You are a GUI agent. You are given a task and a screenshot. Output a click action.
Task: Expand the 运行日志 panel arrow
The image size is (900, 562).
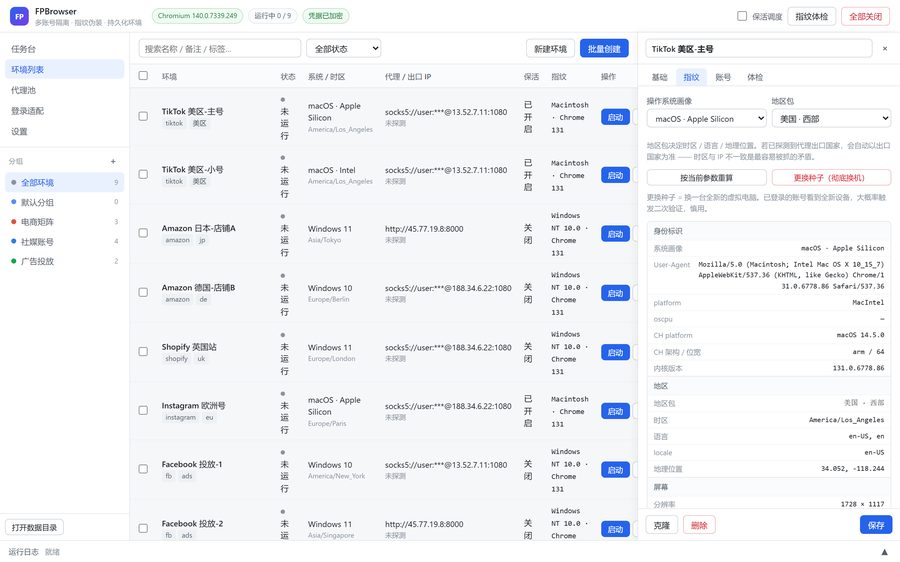(885, 552)
